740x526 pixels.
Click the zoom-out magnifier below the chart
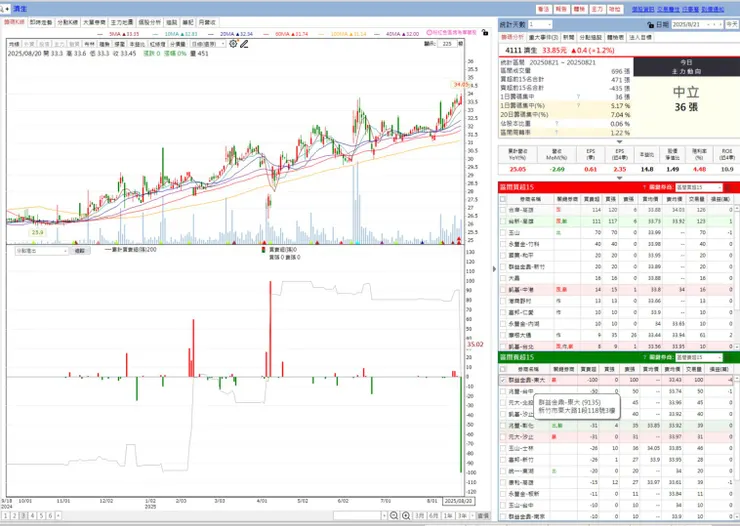(394, 516)
